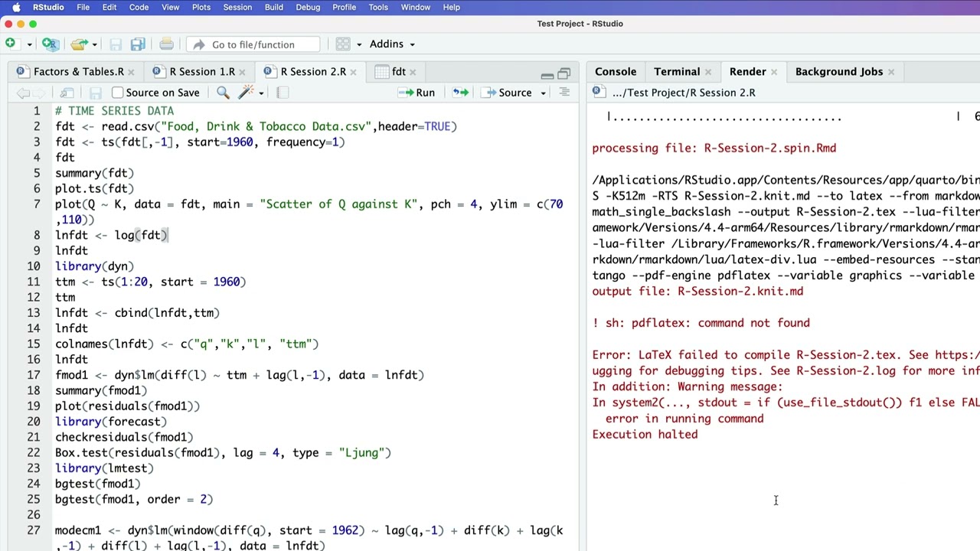Minimize the source editor pane

click(x=547, y=75)
